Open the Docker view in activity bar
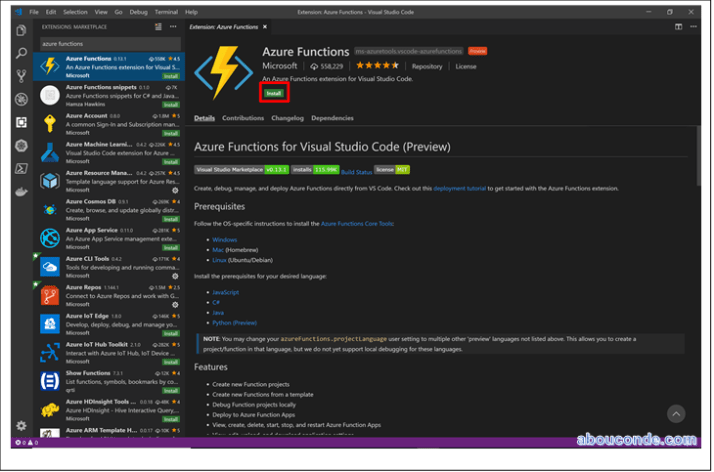714x472 pixels. 21,192
